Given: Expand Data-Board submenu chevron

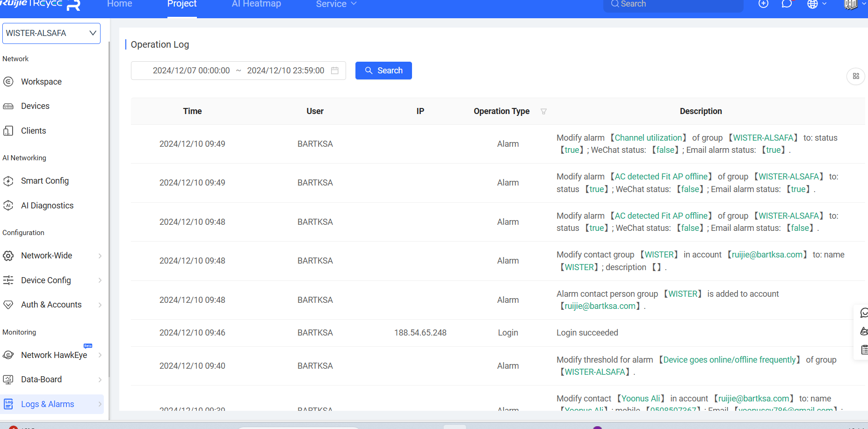Looking at the screenshot, I should (x=100, y=379).
